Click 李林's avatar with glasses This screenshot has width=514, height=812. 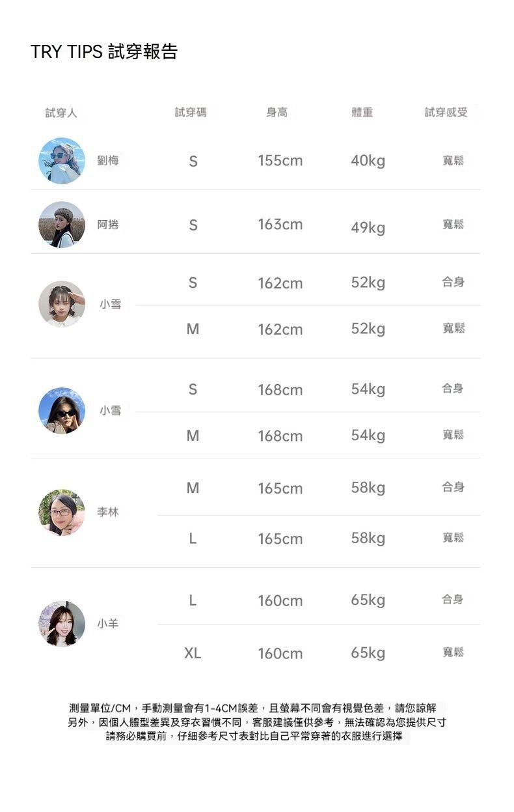(62, 512)
